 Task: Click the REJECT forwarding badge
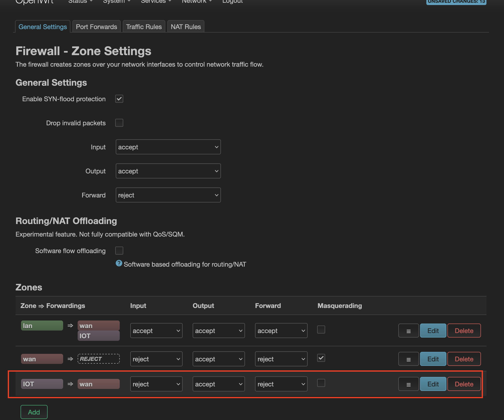click(98, 359)
